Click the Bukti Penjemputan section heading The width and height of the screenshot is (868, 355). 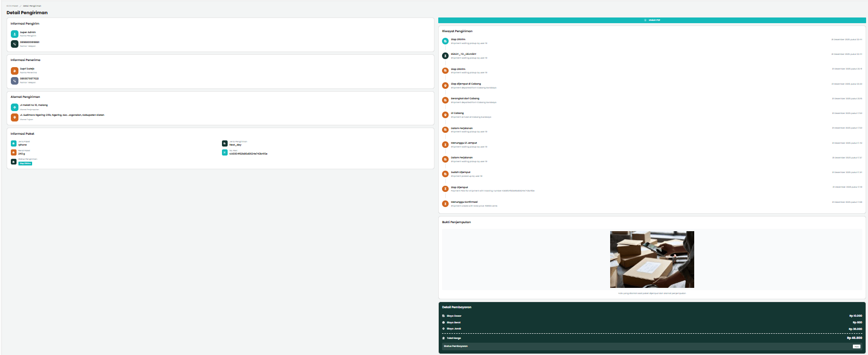coord(456,222)
